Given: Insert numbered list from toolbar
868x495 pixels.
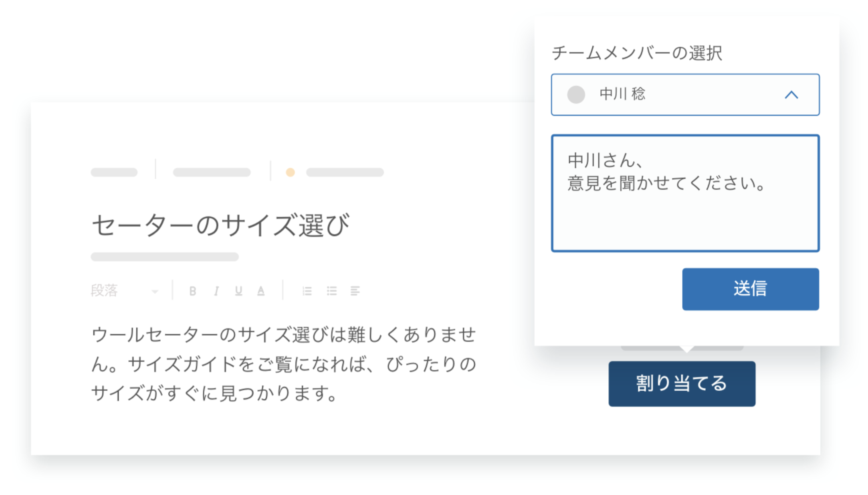Looking at the screenshot, I should (307, 291).
